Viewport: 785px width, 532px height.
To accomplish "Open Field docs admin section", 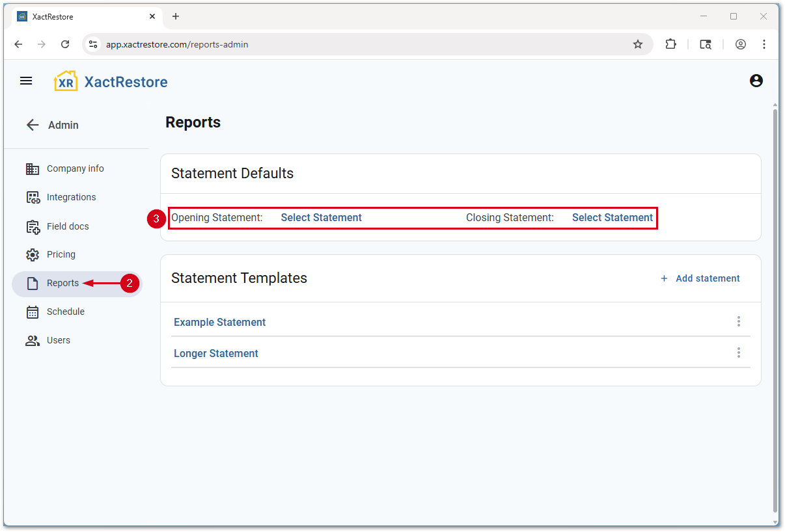I will coord(68,226).
